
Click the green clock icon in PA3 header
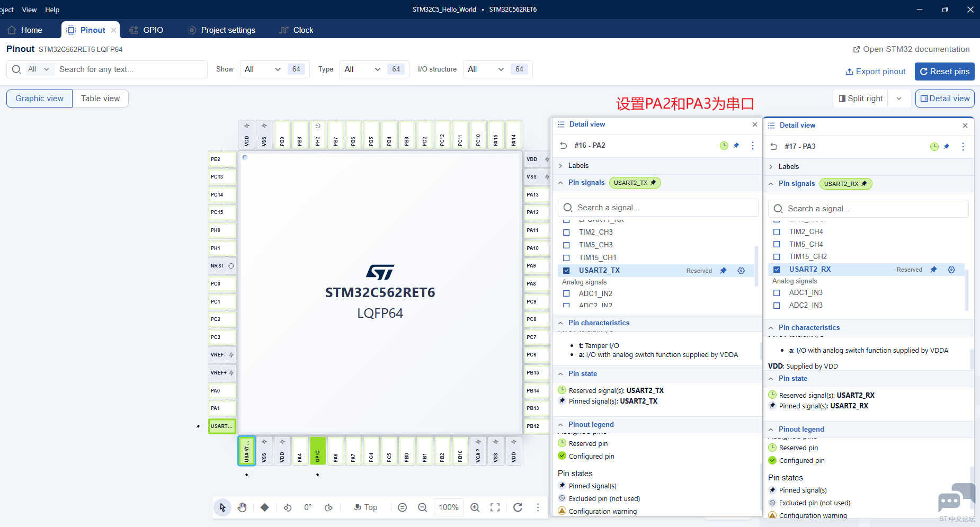(934, 146)
